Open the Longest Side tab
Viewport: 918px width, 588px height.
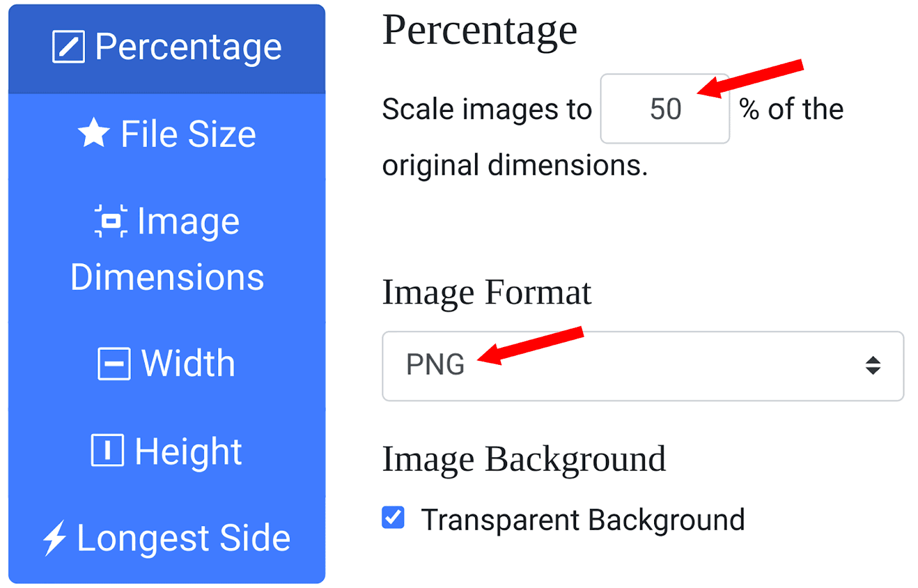click(166, 538)
